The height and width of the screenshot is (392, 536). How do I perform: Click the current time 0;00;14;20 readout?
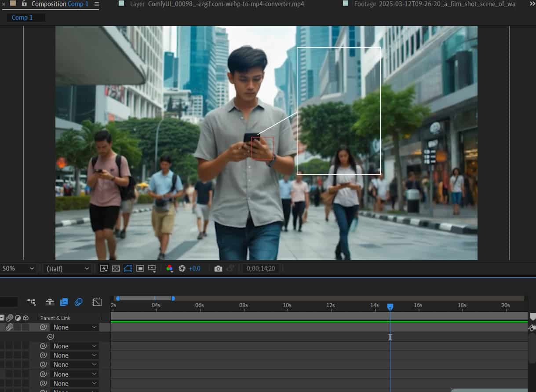[261, 268]
